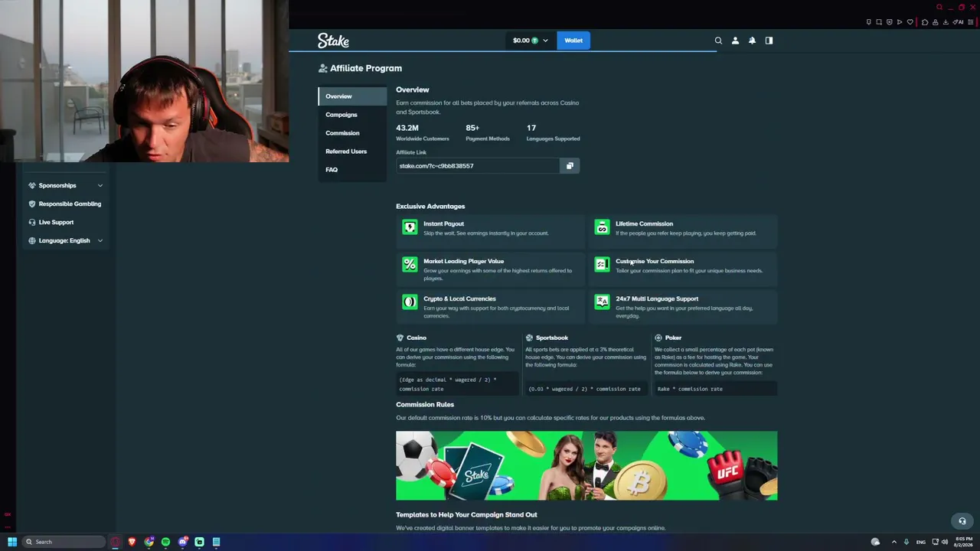The image size is (980, 551).
Task: Open the site search magnifier icon
Action: (x=718, y=41)
